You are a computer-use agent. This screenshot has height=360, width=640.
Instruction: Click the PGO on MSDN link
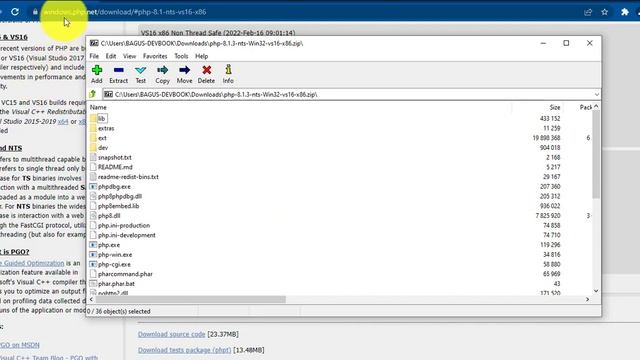(x=20, y=345)
